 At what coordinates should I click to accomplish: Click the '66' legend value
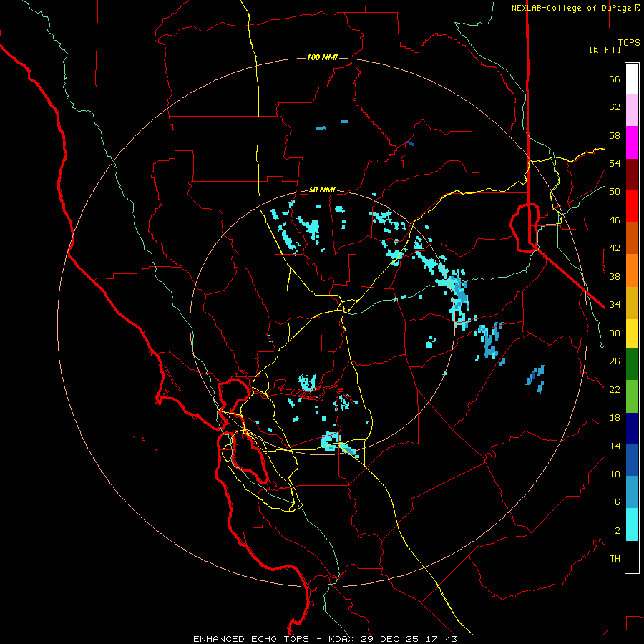[615, 79]
